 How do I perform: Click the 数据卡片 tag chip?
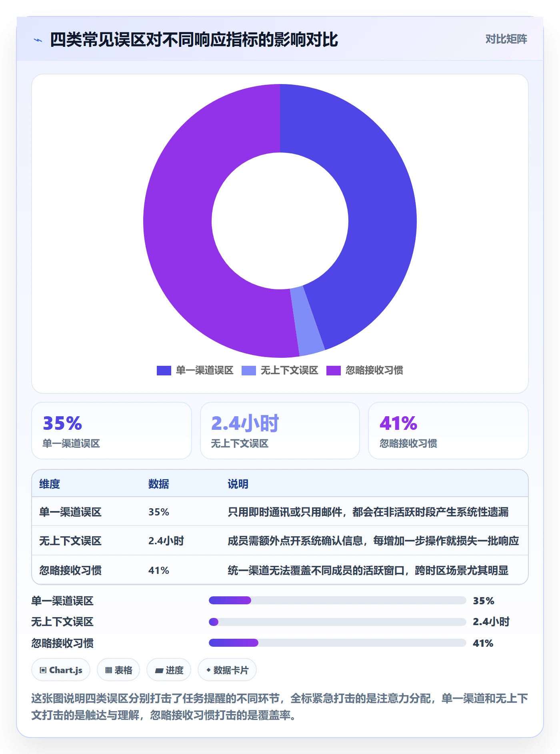tap(227, 670)
